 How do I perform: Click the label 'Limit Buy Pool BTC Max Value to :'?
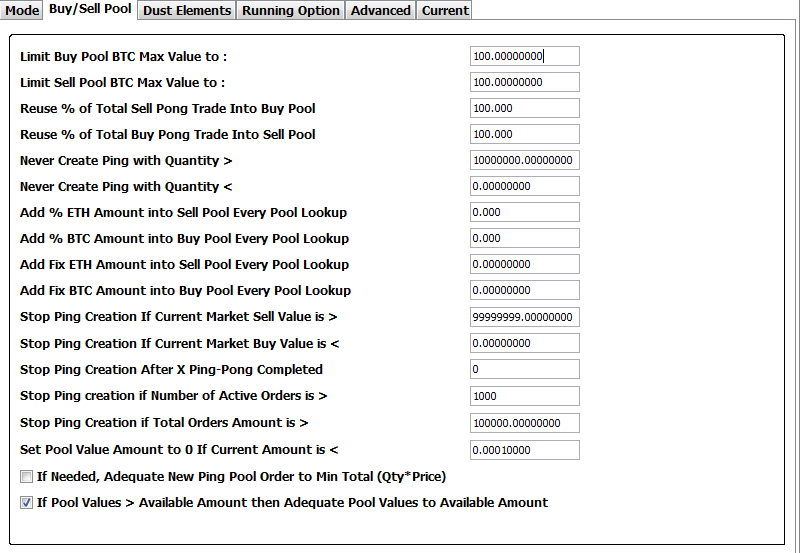pyautogui.click(x=123, y=57)
